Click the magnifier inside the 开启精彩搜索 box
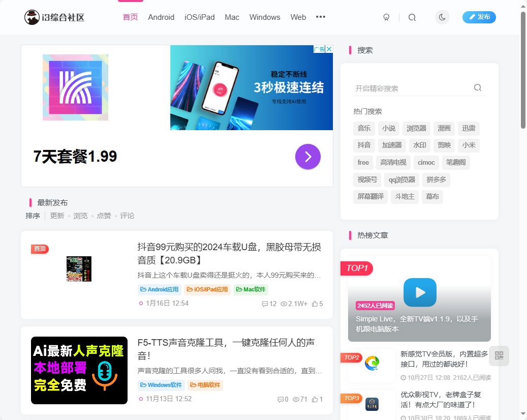 click(477, 87)
